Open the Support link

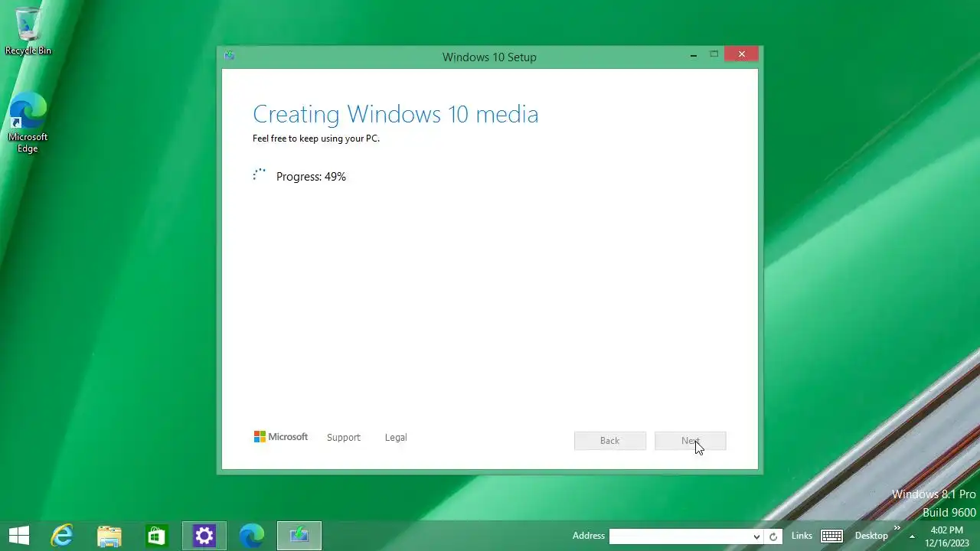pyautogui.click(x=343, y=438)
